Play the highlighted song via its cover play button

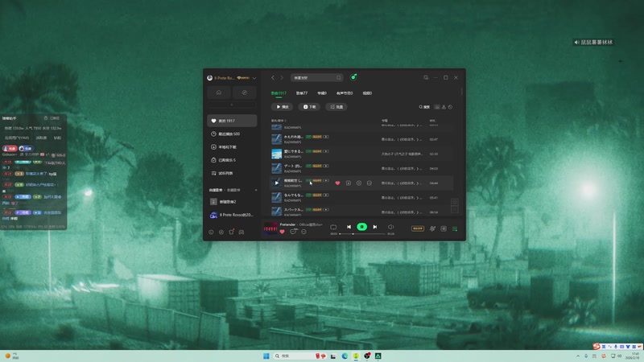(x=276, y=183)
